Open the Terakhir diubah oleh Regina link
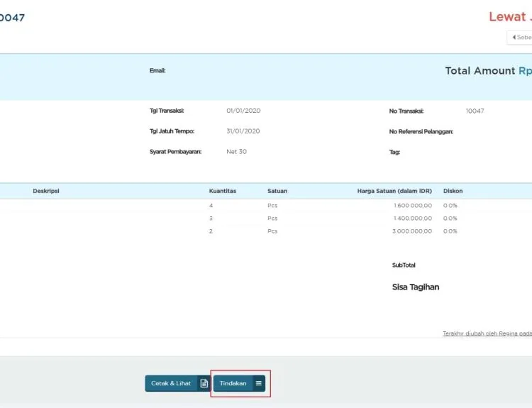Screen dimensions: 532x408 tap(487, 333)
